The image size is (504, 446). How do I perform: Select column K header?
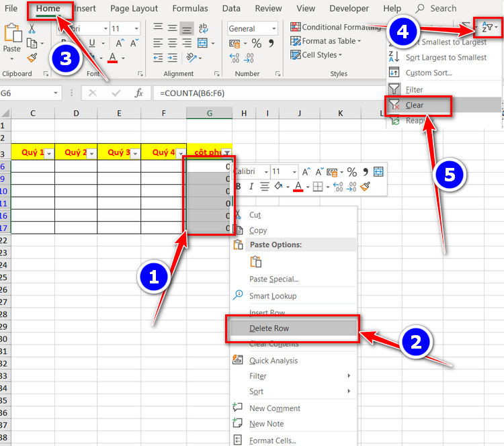pos(341,113)
